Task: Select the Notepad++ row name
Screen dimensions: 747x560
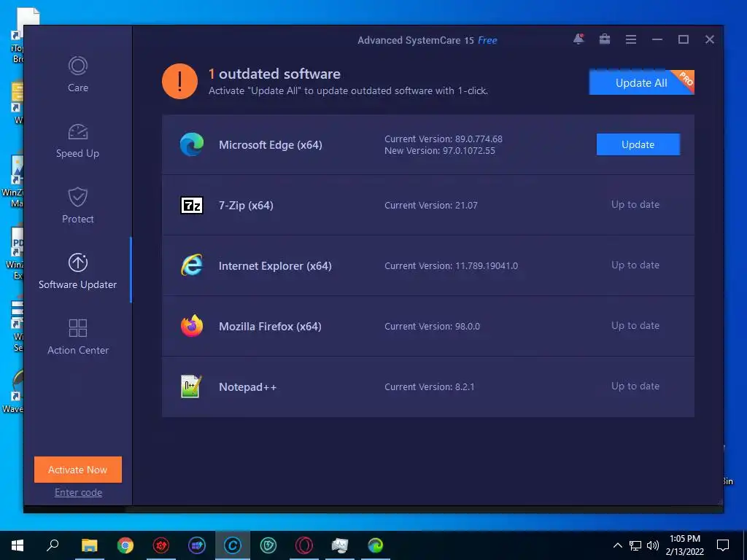Action: 247,386
